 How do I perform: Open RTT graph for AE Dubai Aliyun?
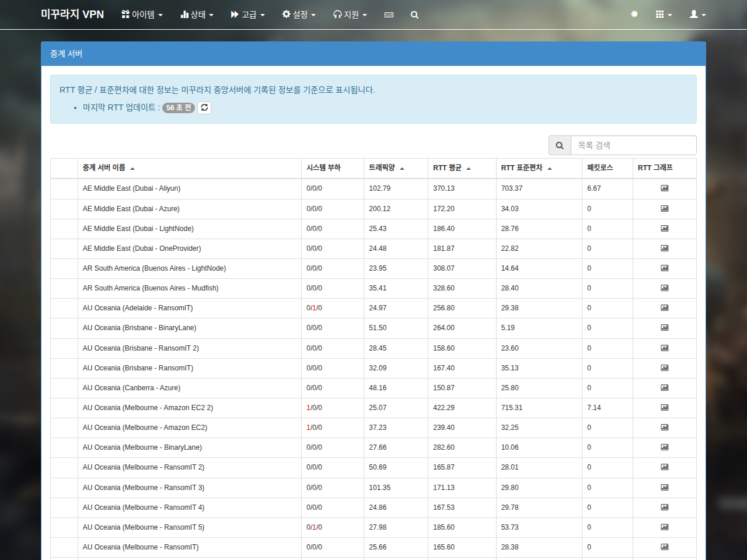pos(664,188)
